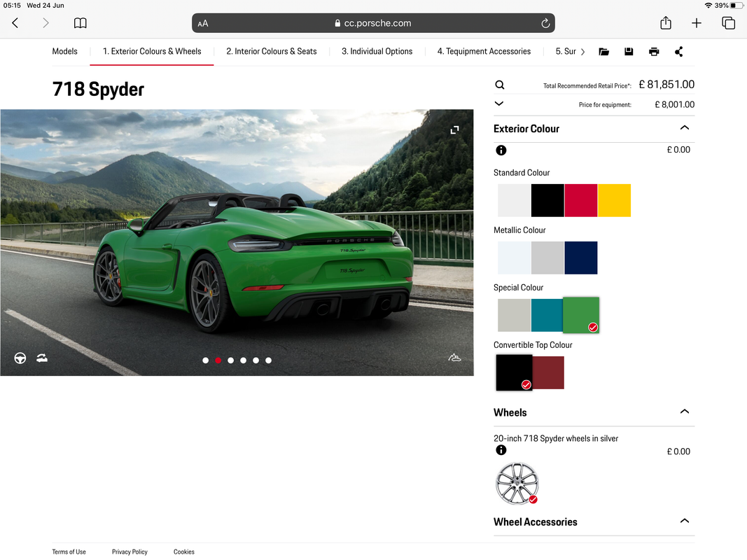Enlarge car image fullscreen icon

(x=455, y=130)
